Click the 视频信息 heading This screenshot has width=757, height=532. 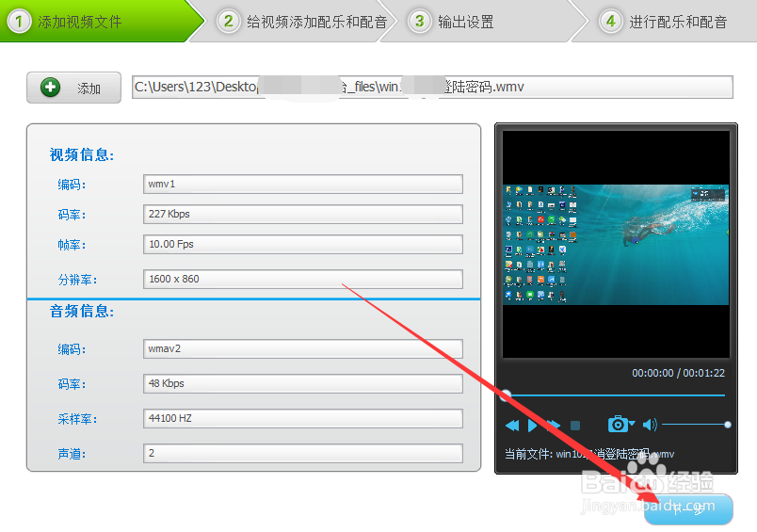(x=82, y=154)
